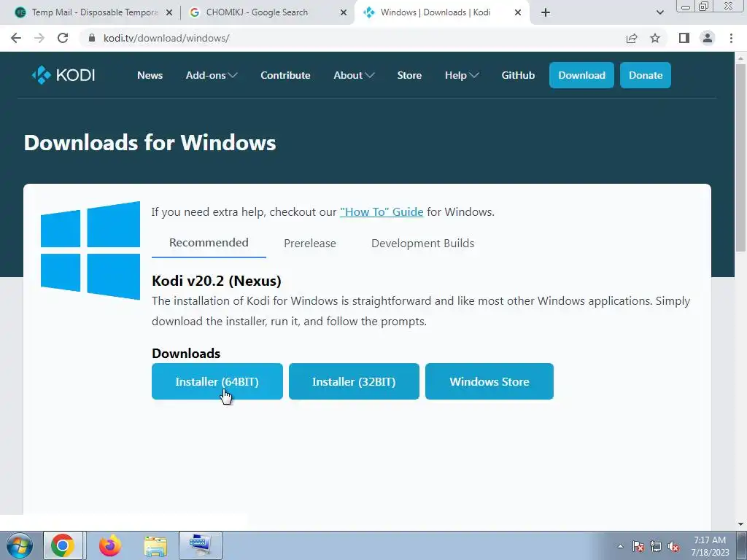747x560 pixels.
Task: Click the Download header button
Action: (x=581, y=75)
